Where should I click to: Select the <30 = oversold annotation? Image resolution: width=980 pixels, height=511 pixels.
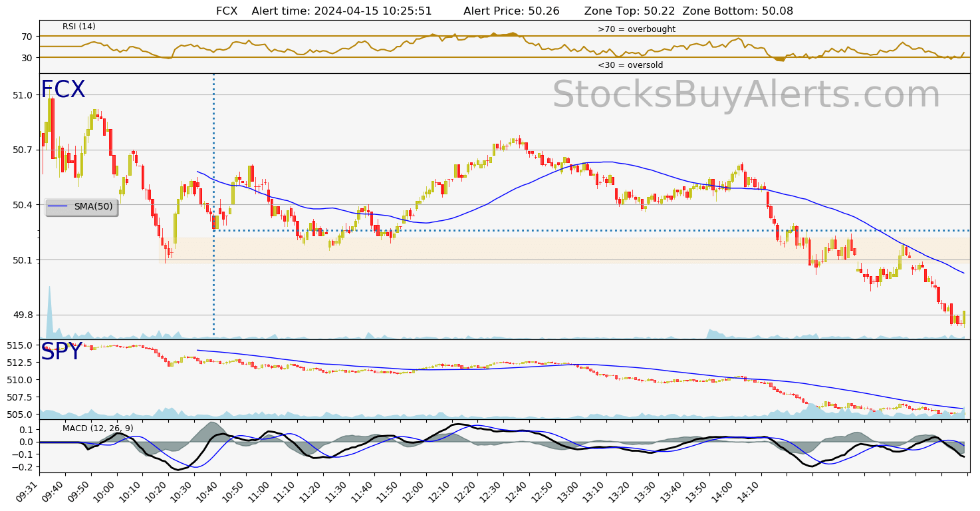click(x=630, y=65)
